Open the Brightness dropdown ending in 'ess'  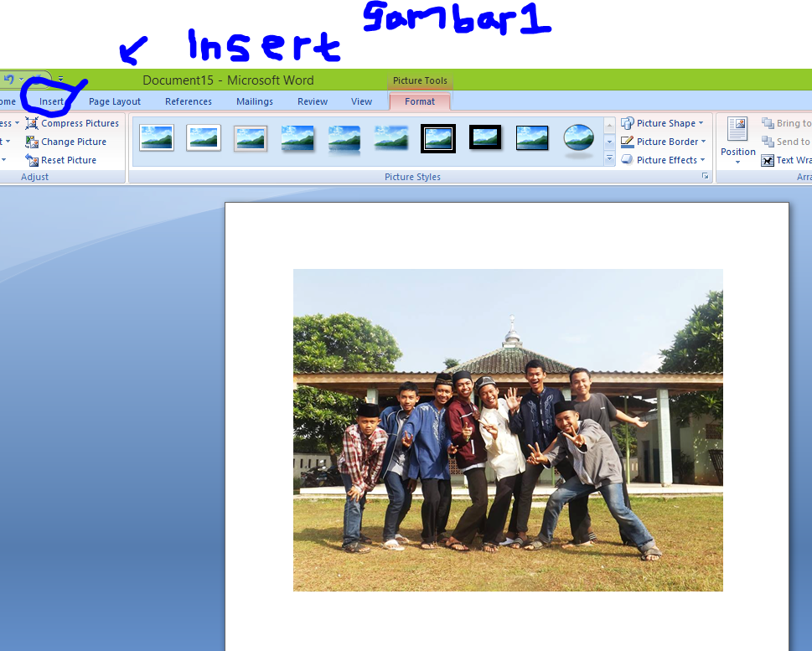point(9,123)
